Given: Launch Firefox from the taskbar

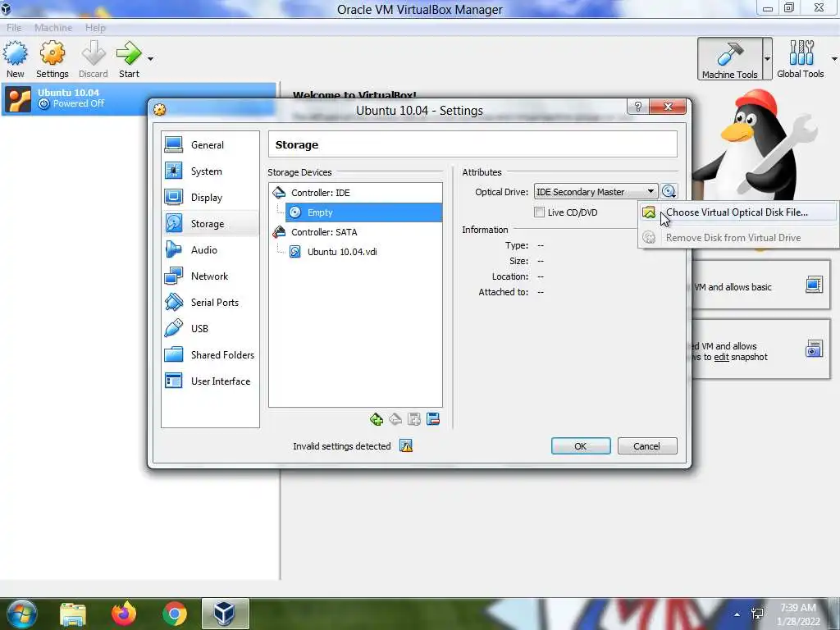Looking at the screenshot, I should [124, 614].
